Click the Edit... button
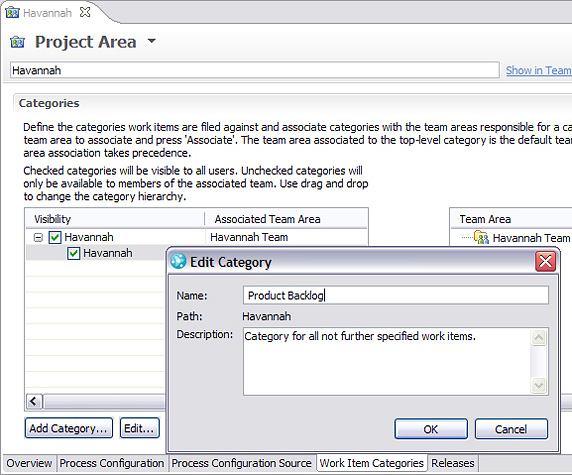 139,428
